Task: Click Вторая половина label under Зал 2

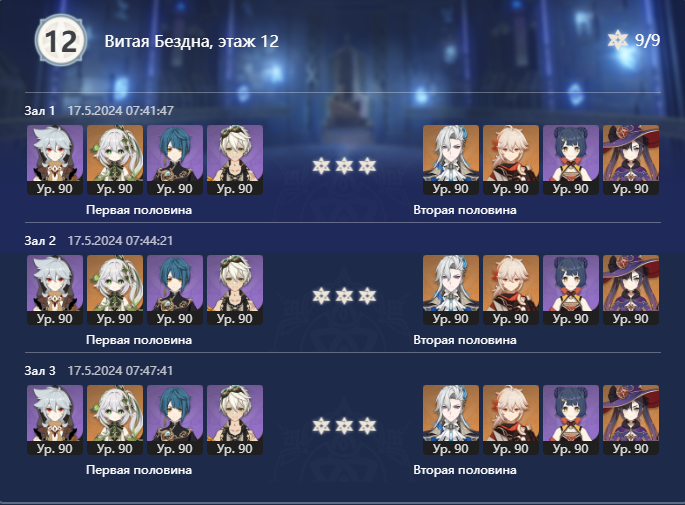Action: click(x=465, y=340)
